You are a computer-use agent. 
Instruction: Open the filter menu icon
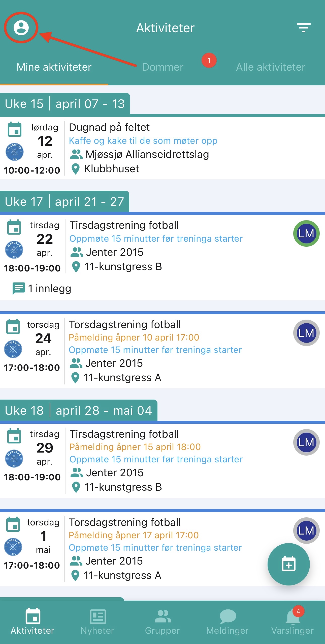pyautogui.click(x=304, y=27)
